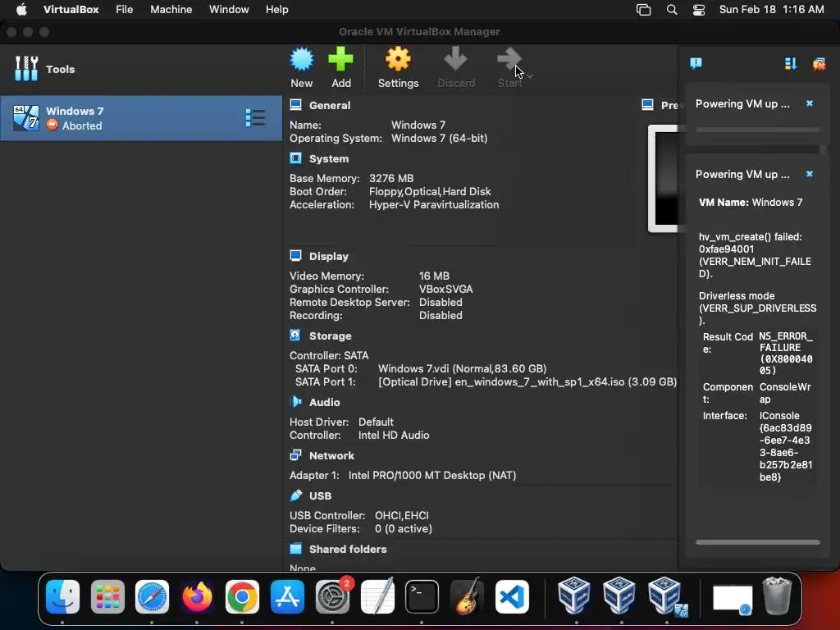This screenshot has width=840, height=630.
Task: Toggle notification ordering icon with blue arrow
Action: (791, 64)
